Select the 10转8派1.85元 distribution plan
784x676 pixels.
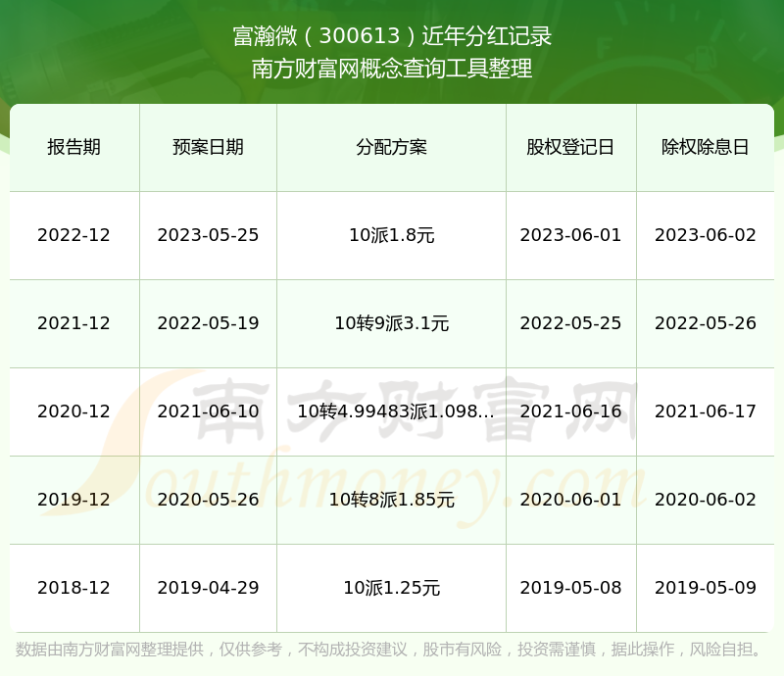pyautogui.click(x=391, y=499)
